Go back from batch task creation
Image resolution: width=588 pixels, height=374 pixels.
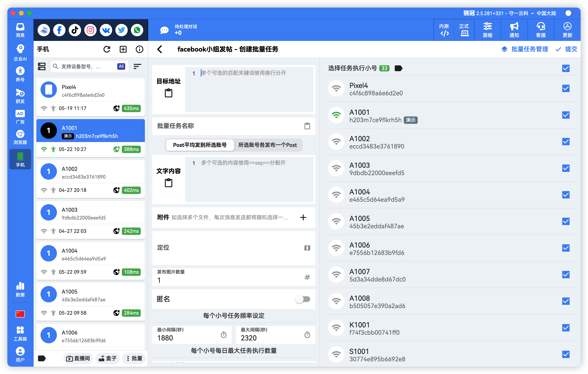click(160, 49)
